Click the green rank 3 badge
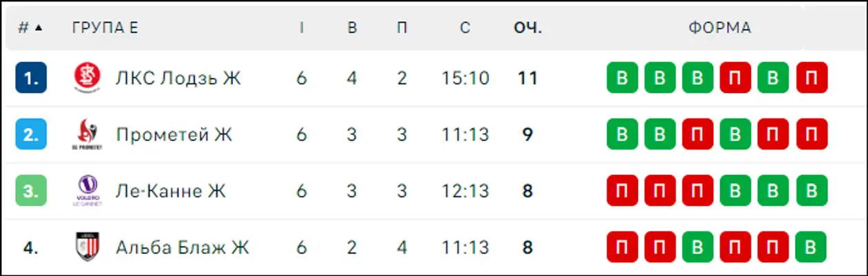The image size is (868, 276). point(31,191)
